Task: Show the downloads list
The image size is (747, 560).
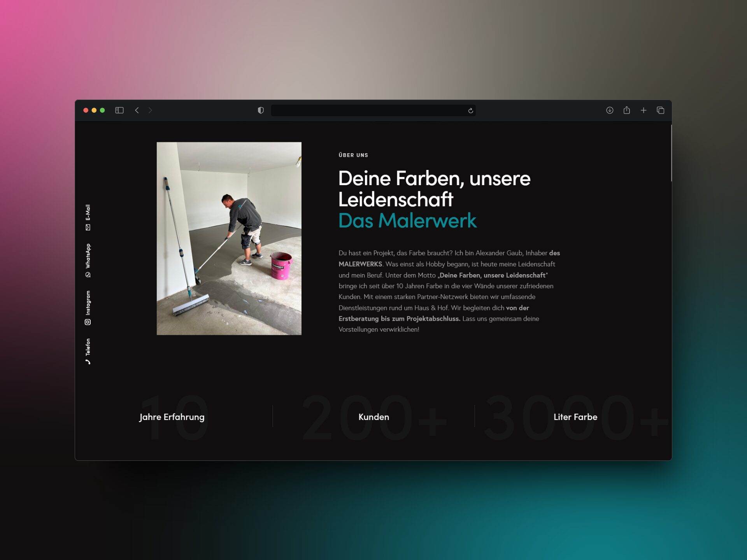Action: (610, 110)
